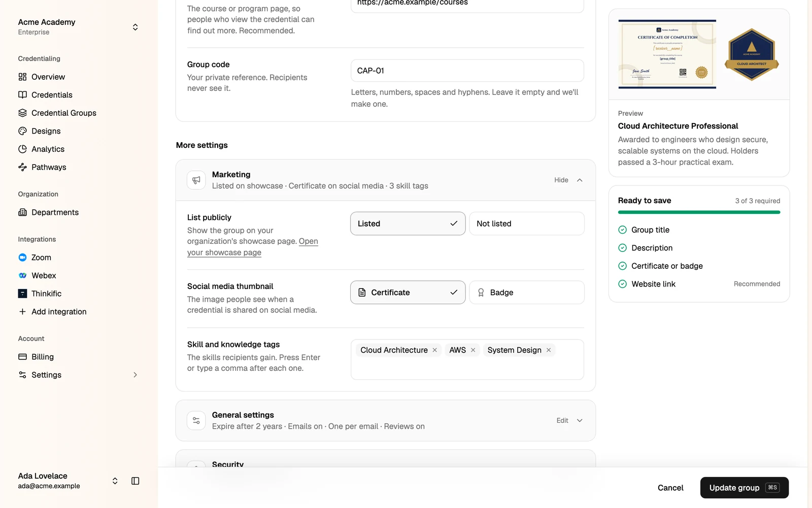Select the Not listed option
The width and height of the screenshot is (812, 508).
click(527, 224)
